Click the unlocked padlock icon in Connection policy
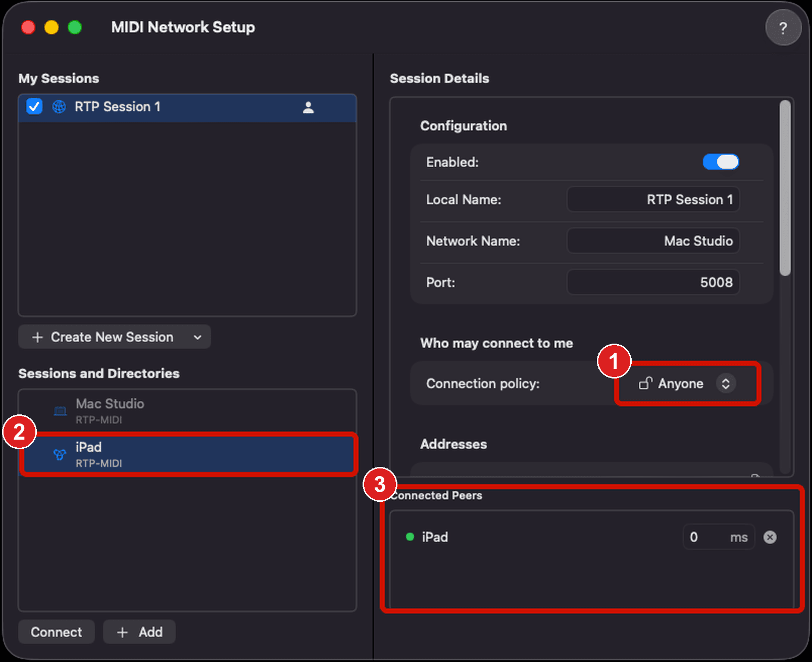Screen dimensions: 812x662 pyautogui.click(x=645, y=384)
